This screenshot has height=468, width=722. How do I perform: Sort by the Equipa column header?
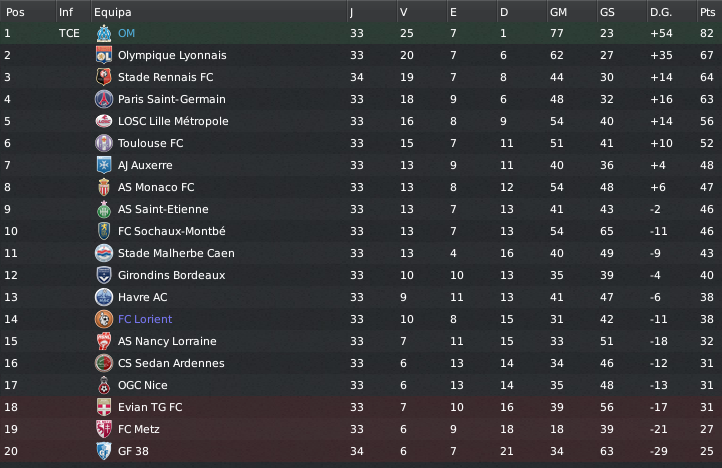111,12
